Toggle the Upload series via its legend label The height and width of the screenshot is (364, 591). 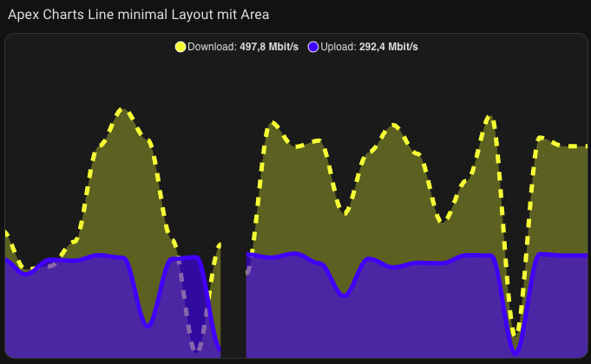pyautogui.click(x=339, y=47)
